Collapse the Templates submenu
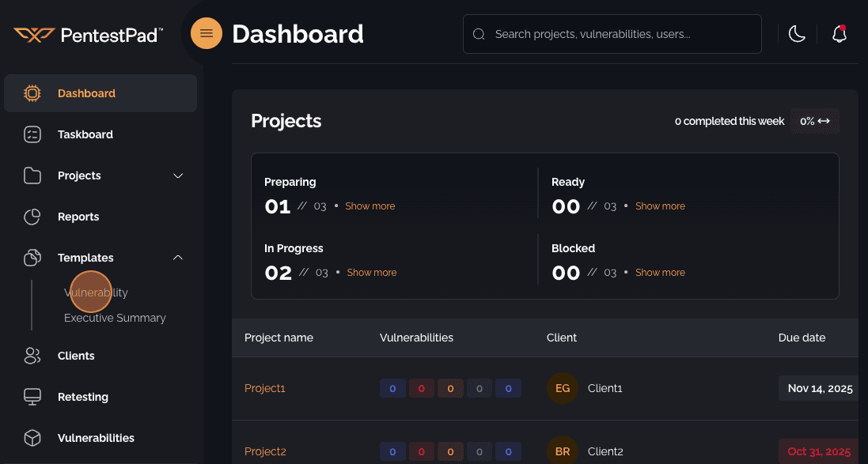Image resolution: width=868 pixels, height=464 pixels. (177, 258)
